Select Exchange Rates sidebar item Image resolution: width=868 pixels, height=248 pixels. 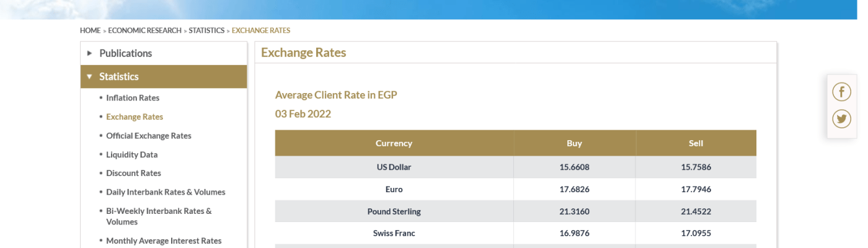[135, 117]
